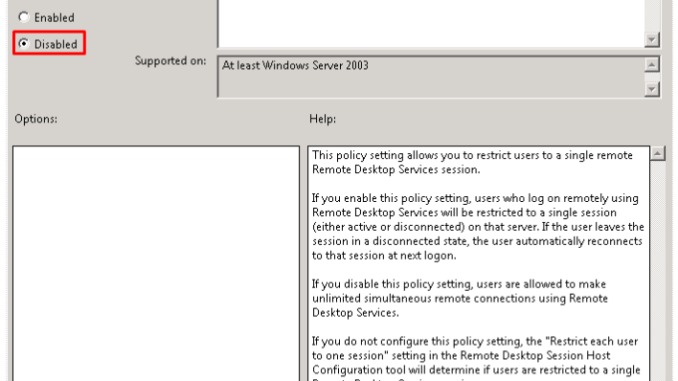The image size is (678, 381).
Task: Select the Enabled radio button
Action: (x=23, y=17)
